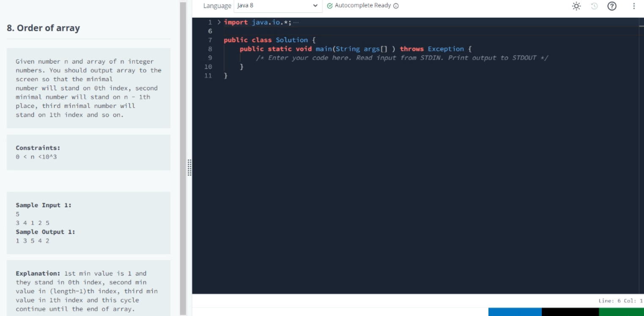The image size is (644, 316).
Task: Click line number 9 in the gutter
Action: click(210, 58)
